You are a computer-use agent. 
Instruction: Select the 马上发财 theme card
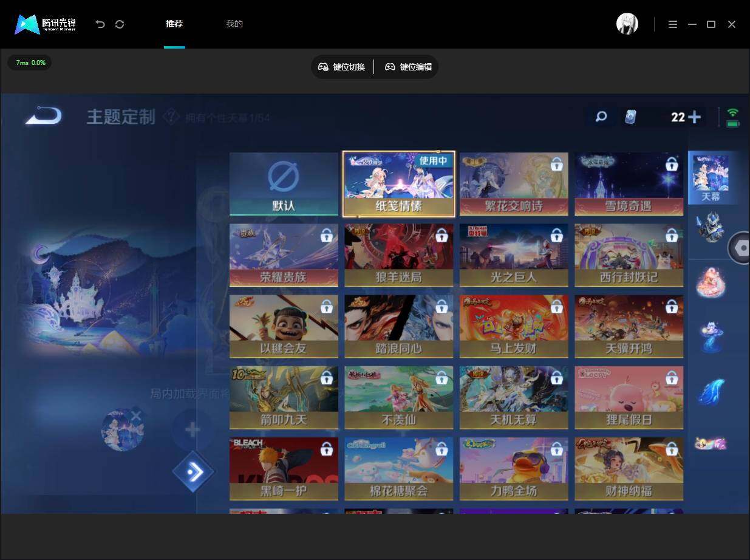(x=514, y=326)
